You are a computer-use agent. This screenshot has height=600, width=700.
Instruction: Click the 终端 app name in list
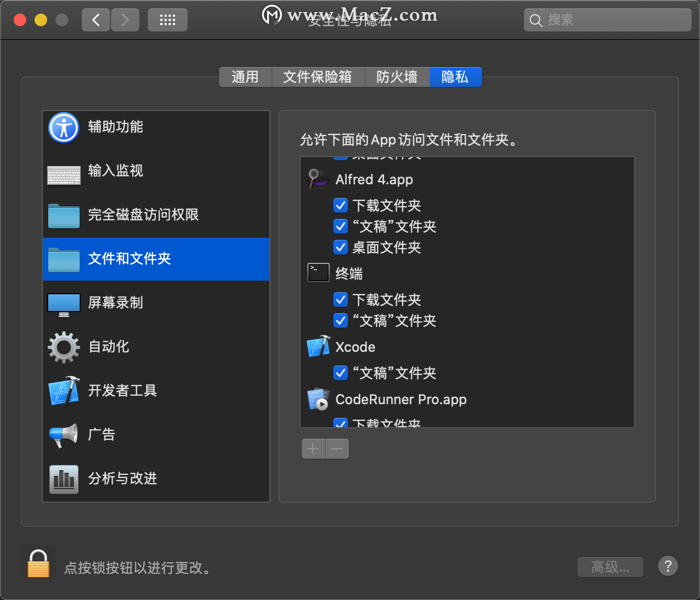(x=349, y=274)
